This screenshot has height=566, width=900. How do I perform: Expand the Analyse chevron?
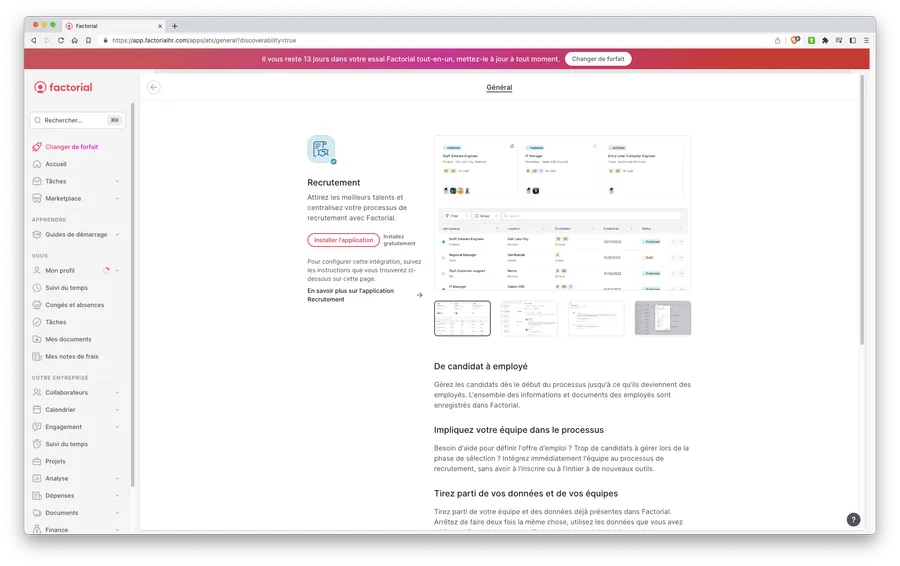click(117, 479)
